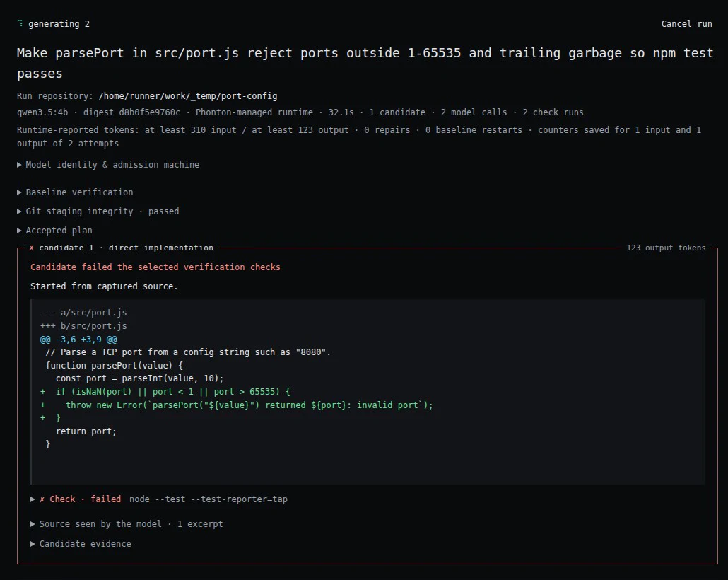This screenshot has height=580, width=728.
Task: Click the 'return port;' line
Action: (x=86, y=431)
